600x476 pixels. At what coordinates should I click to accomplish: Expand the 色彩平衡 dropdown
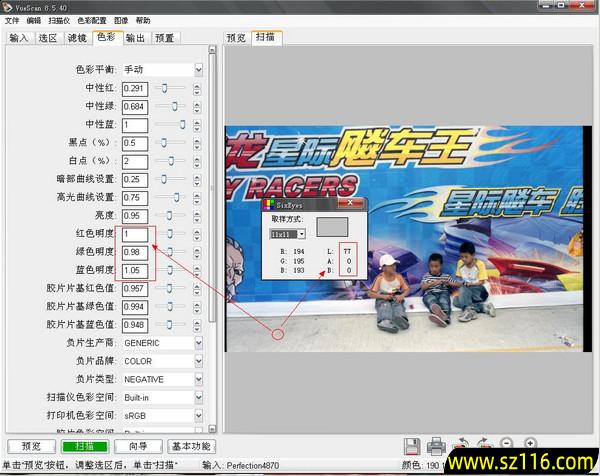coord(198,70)
